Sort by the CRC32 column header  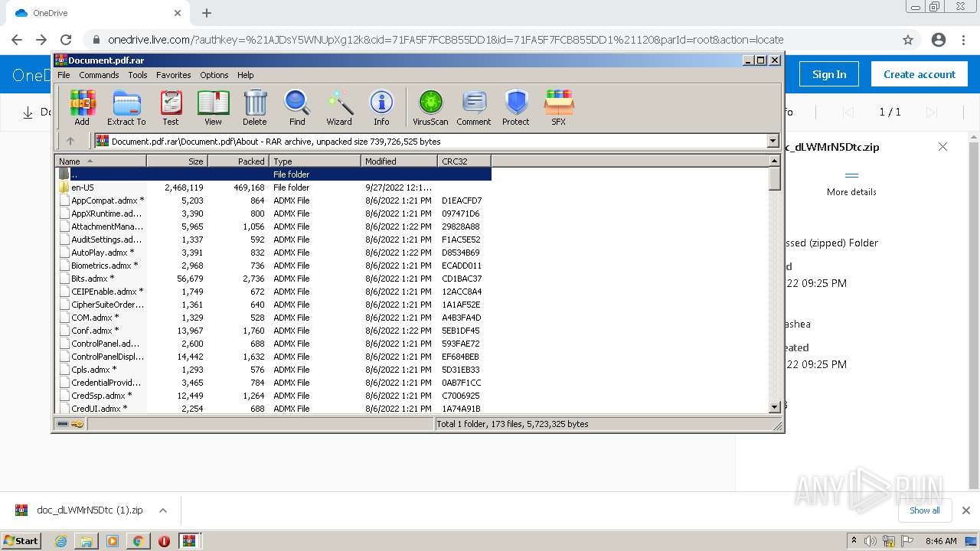click(464, 161)
